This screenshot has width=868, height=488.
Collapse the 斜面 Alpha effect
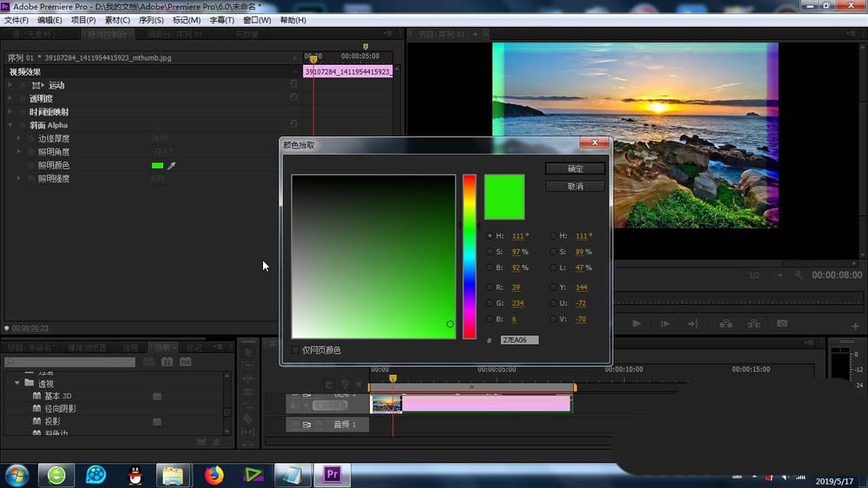click(10, 125)
